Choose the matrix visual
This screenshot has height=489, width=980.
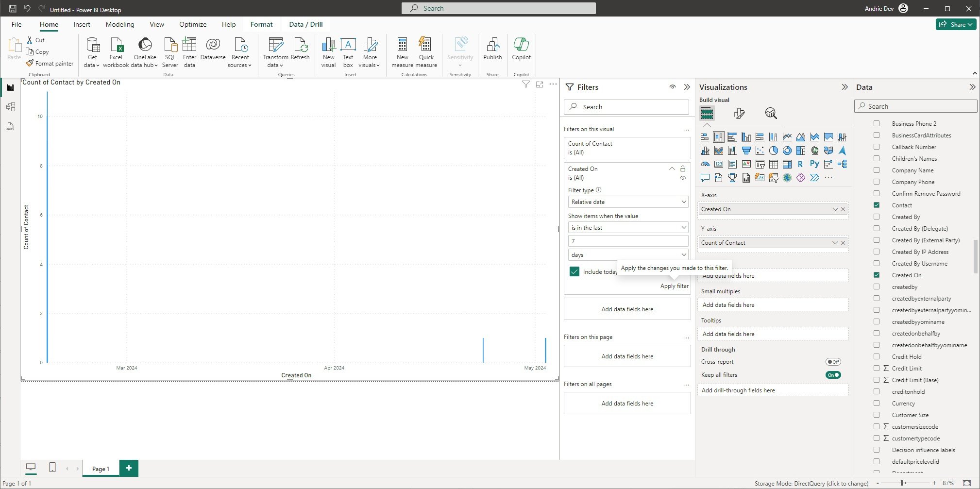[787, 164]
